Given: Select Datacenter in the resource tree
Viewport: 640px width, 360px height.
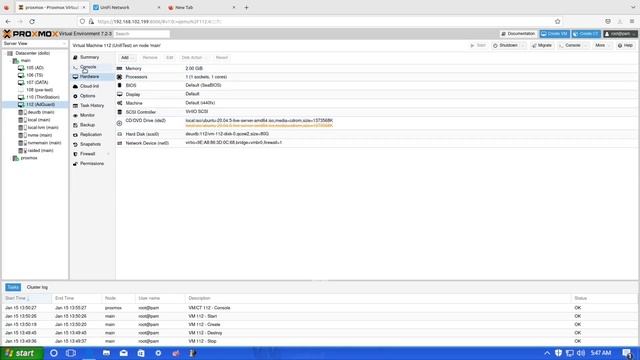Looking at the screenshot, I should pos(32,53).
